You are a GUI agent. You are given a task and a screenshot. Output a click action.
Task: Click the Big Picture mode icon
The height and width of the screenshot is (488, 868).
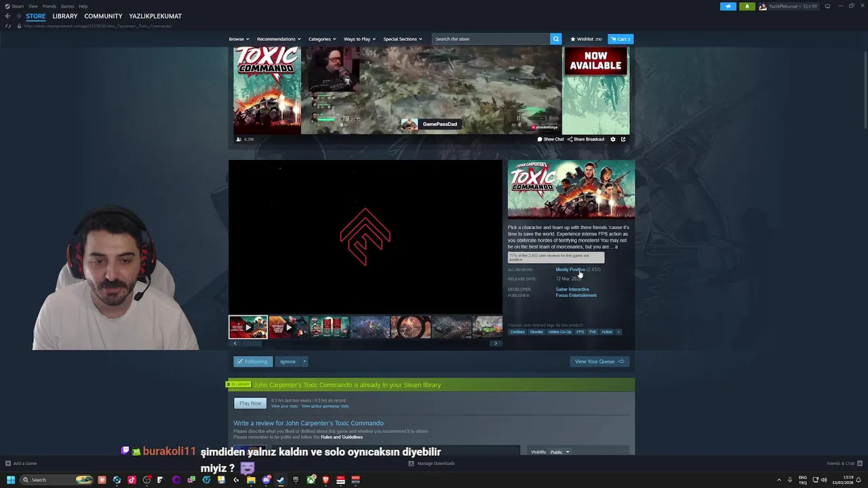click(x=827, y=6)
